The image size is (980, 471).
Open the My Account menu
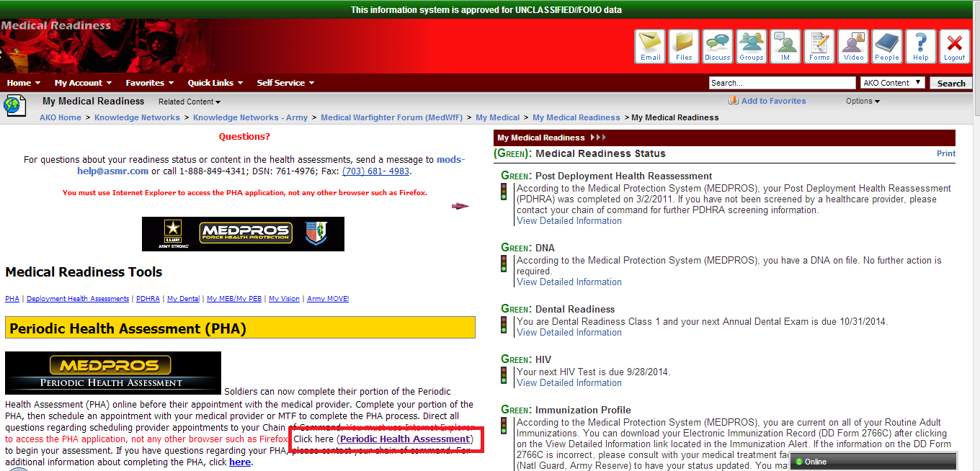83,83
